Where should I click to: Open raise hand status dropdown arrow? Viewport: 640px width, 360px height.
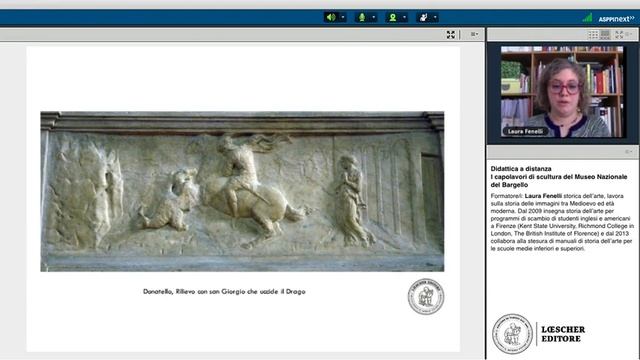435,17
